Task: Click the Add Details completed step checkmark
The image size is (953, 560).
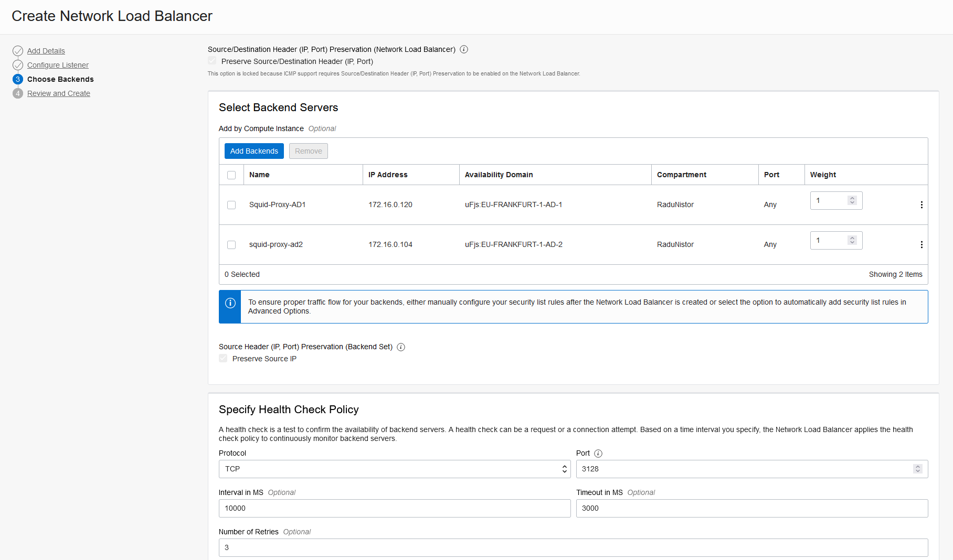Action: pyautogui.click(x=18, y=51)
